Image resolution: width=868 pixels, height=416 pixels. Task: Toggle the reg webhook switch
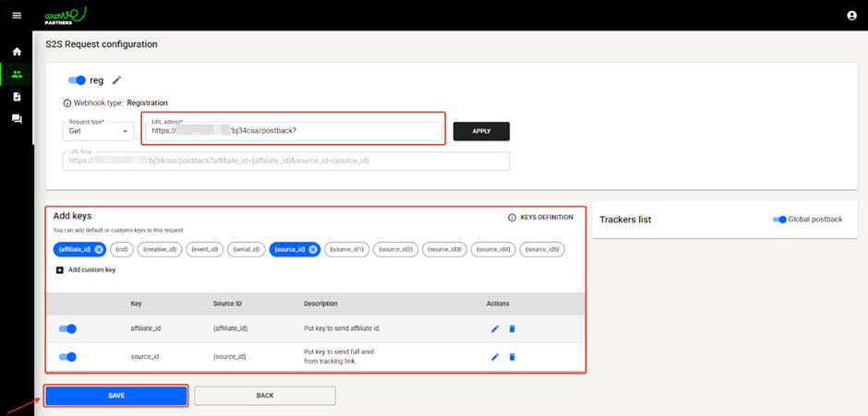point(77,81)
